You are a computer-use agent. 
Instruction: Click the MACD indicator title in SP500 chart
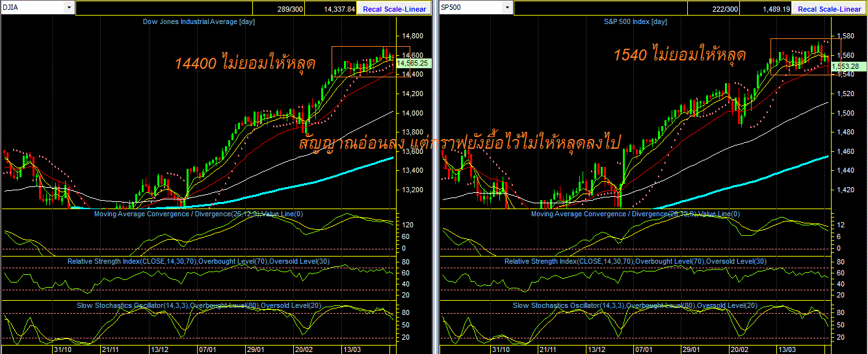[635, 214]
